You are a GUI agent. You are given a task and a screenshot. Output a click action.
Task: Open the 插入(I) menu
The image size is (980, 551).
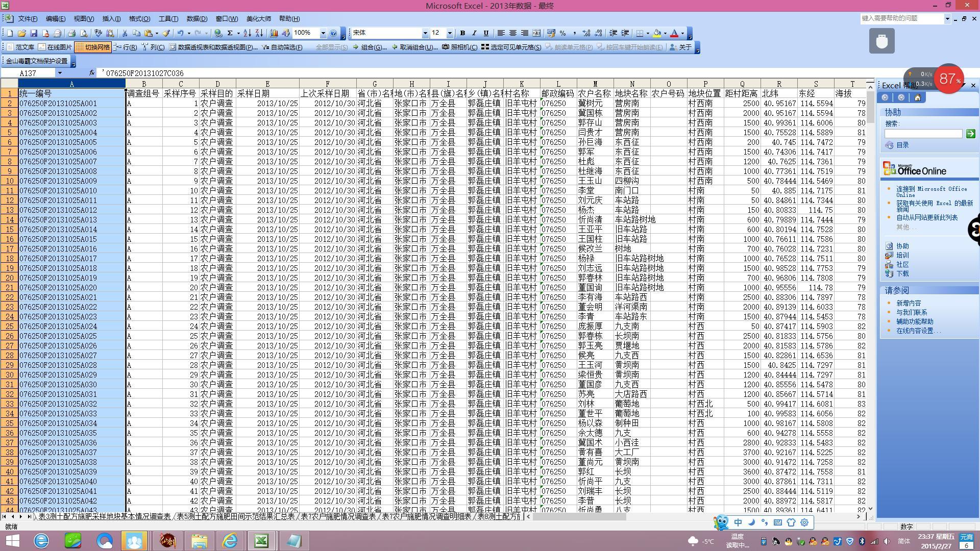[111, 19]
